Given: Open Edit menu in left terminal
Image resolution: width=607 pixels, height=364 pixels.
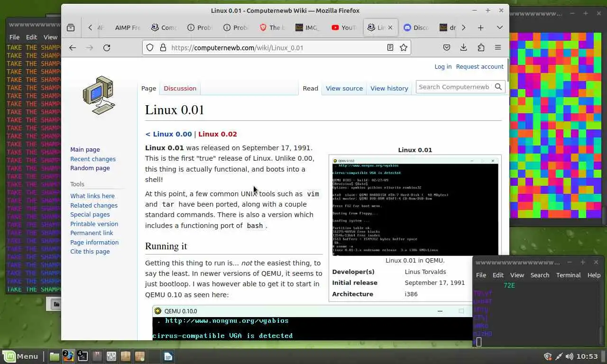Looking at the screenshot, I should (x=31, y=37).
